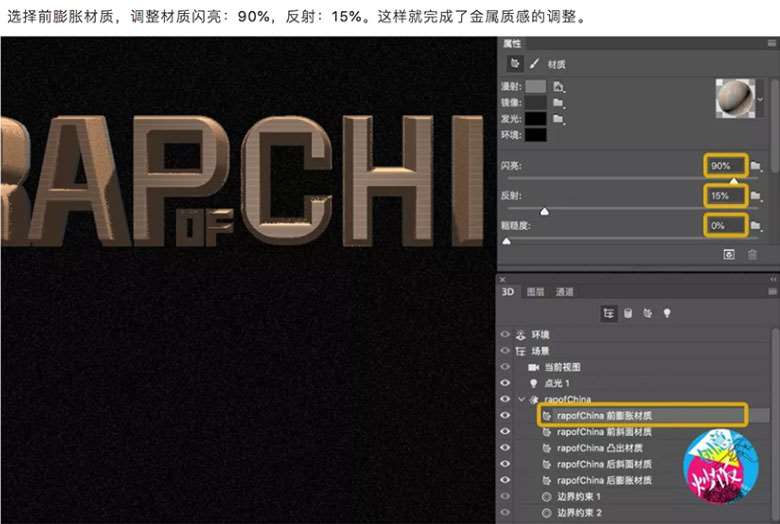Hide the rapofChina mesh

pos(505,399)
